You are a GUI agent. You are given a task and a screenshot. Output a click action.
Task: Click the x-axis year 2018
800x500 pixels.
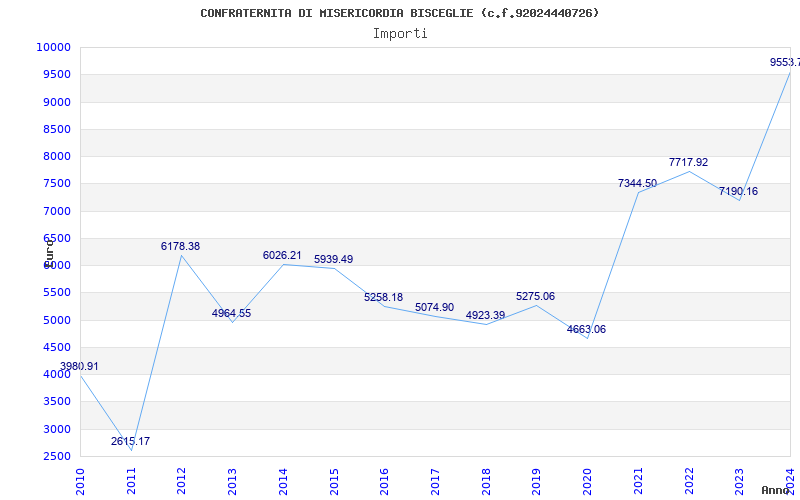(x=486, y=482)
